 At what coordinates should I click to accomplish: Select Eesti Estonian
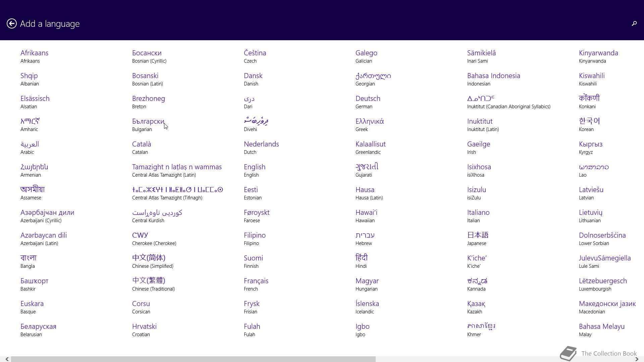(253, 193)
